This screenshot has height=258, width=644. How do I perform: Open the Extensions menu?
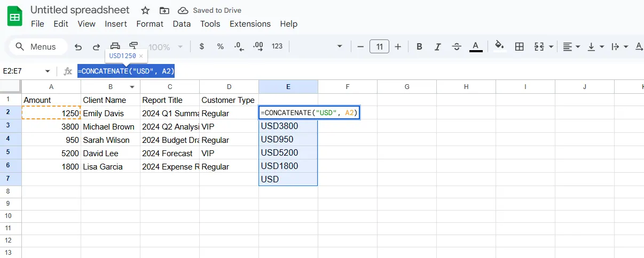click(x=250, y=24)
